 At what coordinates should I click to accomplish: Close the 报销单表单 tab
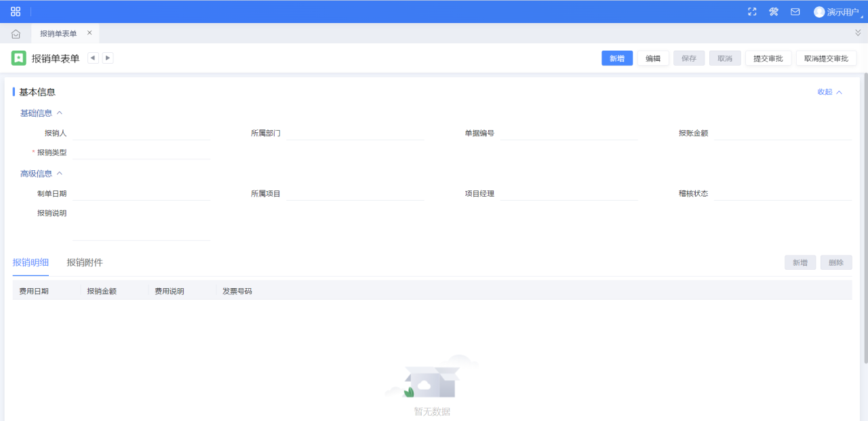(90, 33)
